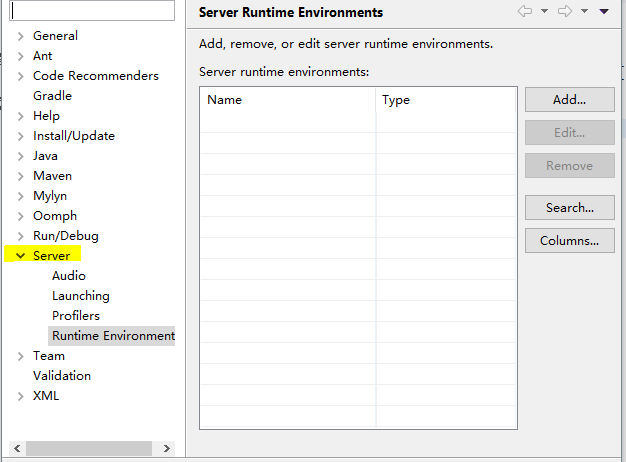
Task: Select the Audio item under Server
Action: [69, 276]
